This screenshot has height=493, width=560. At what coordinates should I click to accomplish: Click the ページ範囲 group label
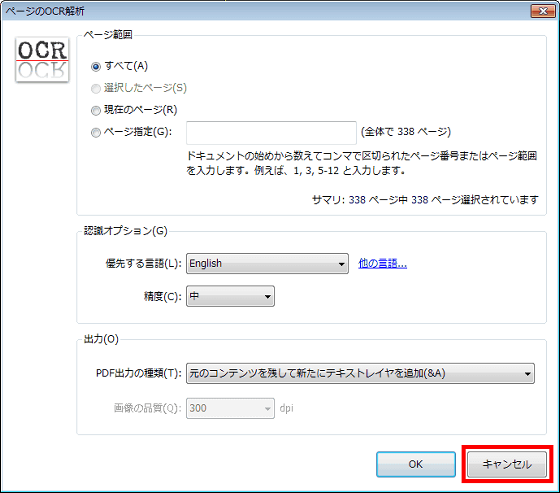tap(108, 35)
